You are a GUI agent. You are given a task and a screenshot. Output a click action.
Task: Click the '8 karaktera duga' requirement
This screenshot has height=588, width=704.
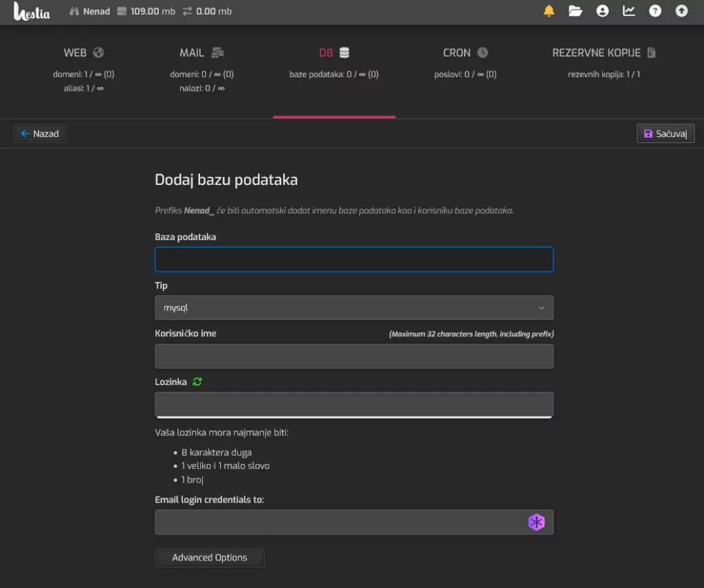pyautogui.click(x=217, y=453)
